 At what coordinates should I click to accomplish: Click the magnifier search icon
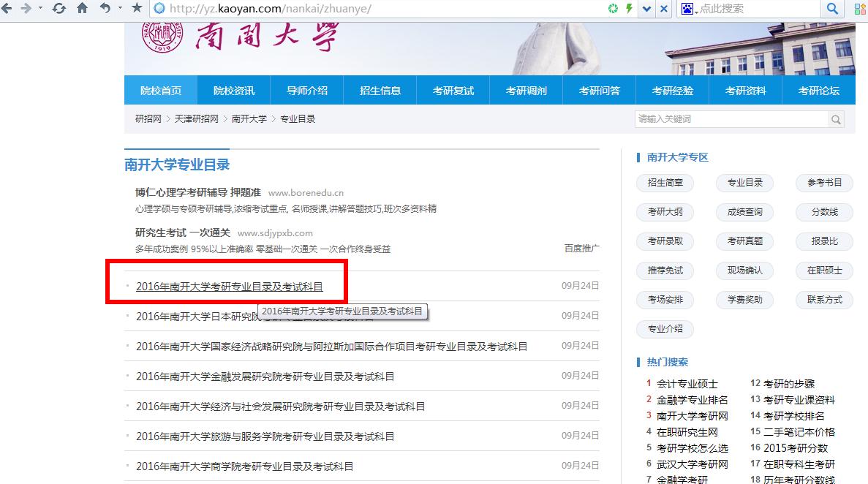[834, 9]
